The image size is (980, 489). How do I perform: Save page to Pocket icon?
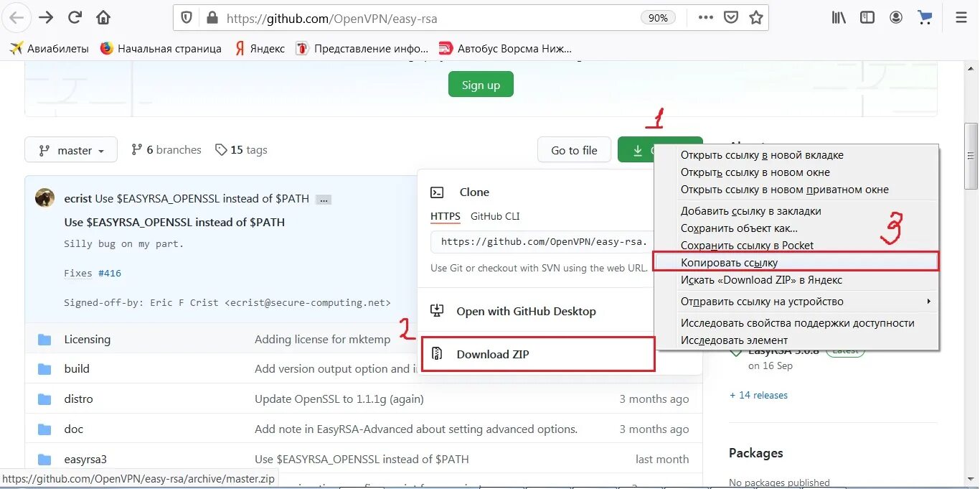click(730, 18)
